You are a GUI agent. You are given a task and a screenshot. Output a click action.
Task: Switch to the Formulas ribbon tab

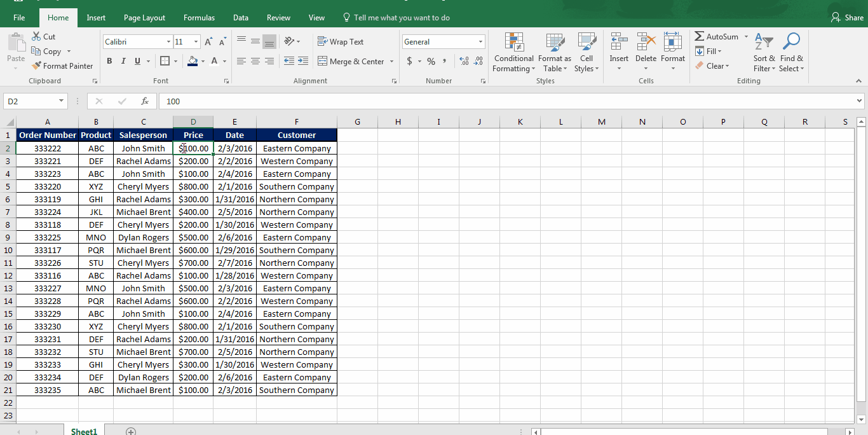point(199,18)
